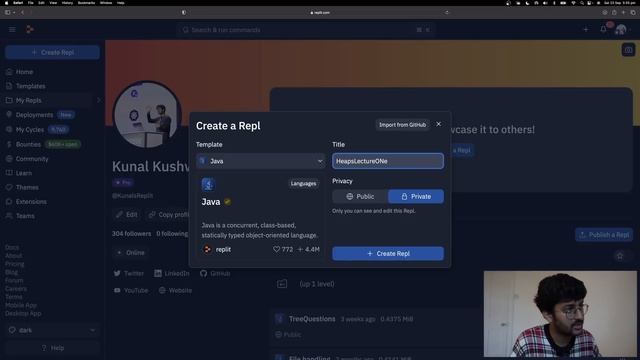Viewport: 640px width, 360px height.
Task: Click the heart likes icon 772
Action: (276, 249)
